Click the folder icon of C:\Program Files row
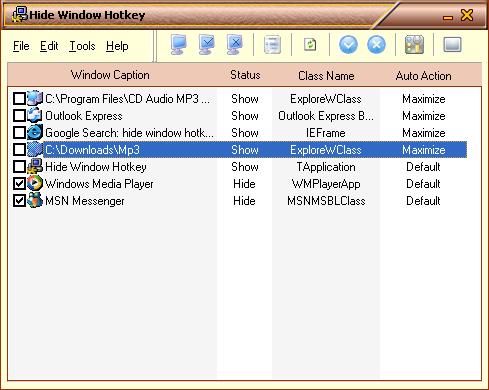 coord(35,98)
